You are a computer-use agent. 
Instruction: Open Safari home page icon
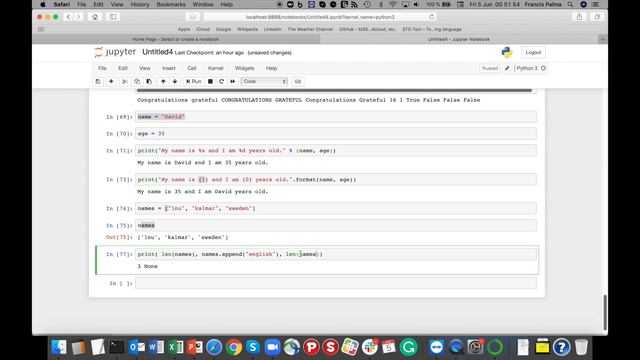point(95,17)
